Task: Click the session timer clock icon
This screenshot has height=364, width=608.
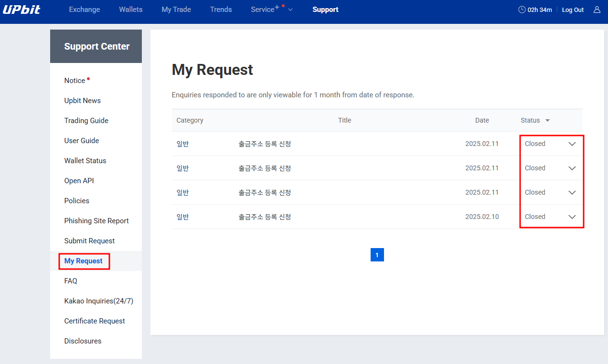Action: coord(522,10)
